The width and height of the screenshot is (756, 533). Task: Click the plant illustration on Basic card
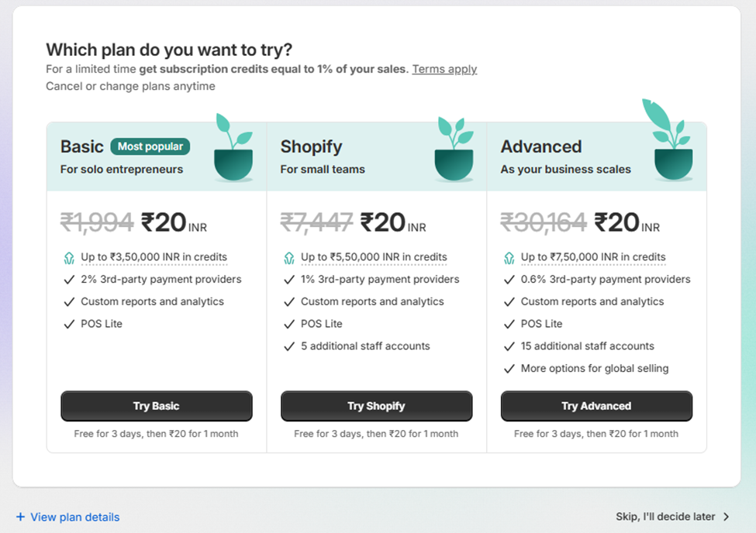234,147
